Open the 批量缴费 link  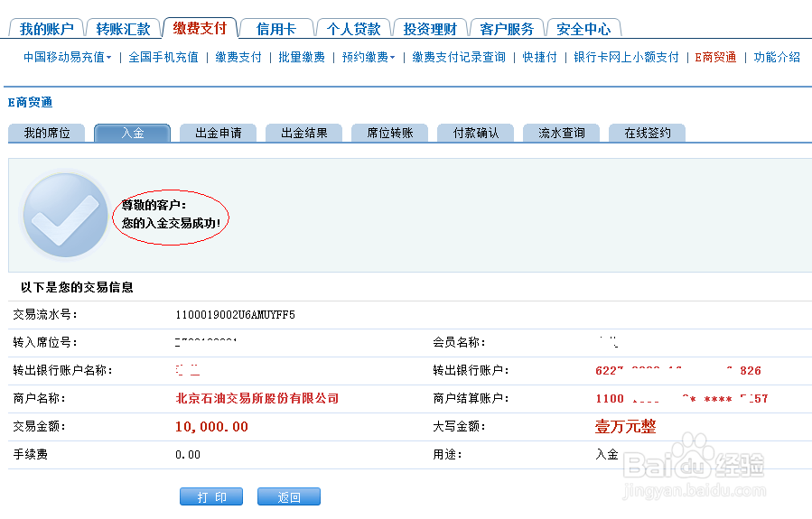point(302,57)
